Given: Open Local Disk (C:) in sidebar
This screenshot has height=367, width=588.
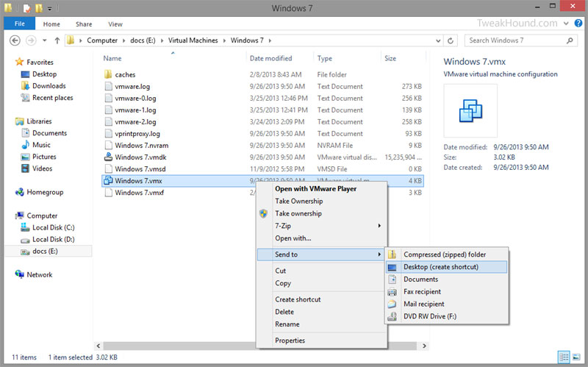Looking at the screenshot, I should click(53, 227).
